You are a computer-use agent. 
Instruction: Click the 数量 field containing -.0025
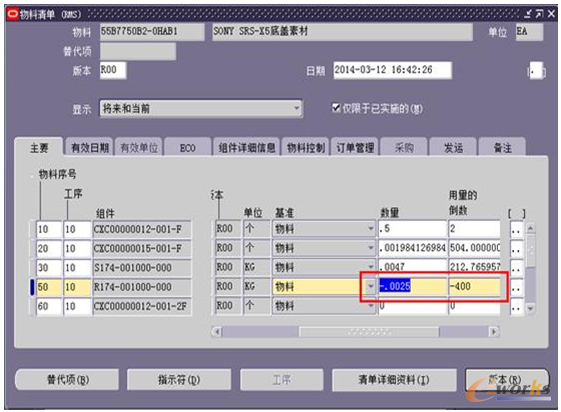click(x=412, y=286)
